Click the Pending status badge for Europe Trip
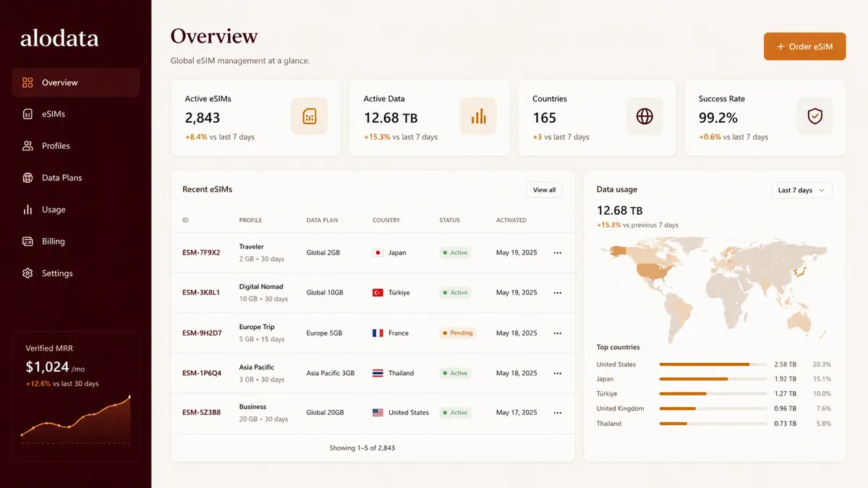 [x=458, y=333]
